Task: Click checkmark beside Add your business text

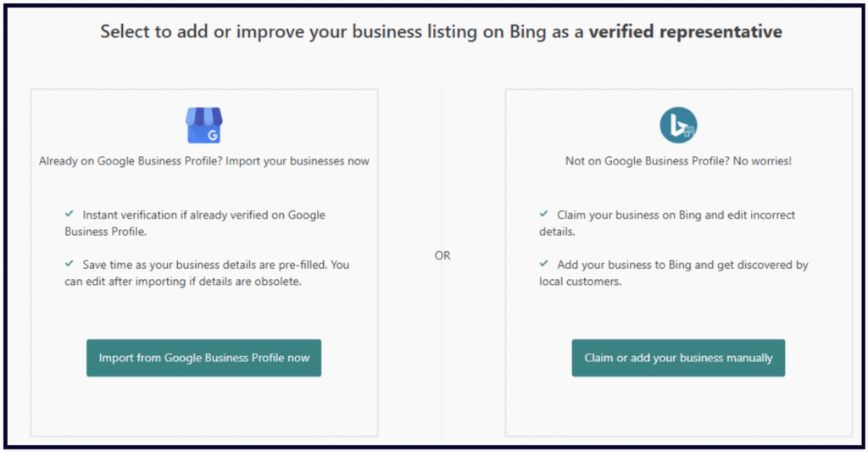Action: pyautogui.click(x=544, y=265)
